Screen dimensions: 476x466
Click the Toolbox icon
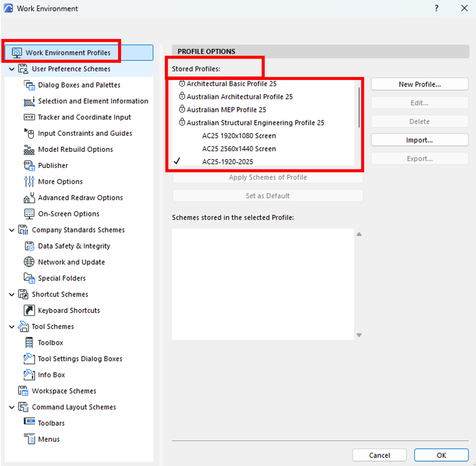(29, 343)
